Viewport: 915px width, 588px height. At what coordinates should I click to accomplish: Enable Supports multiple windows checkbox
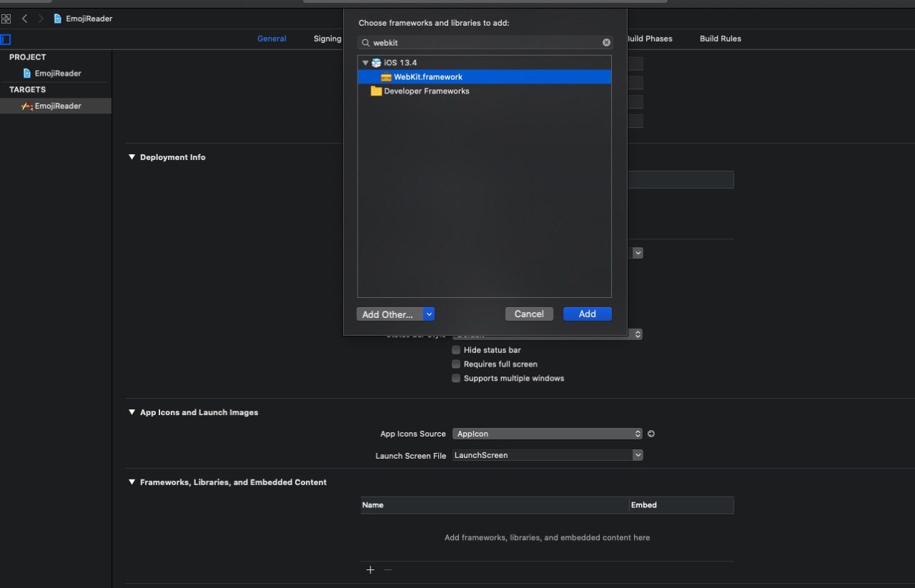456,379
